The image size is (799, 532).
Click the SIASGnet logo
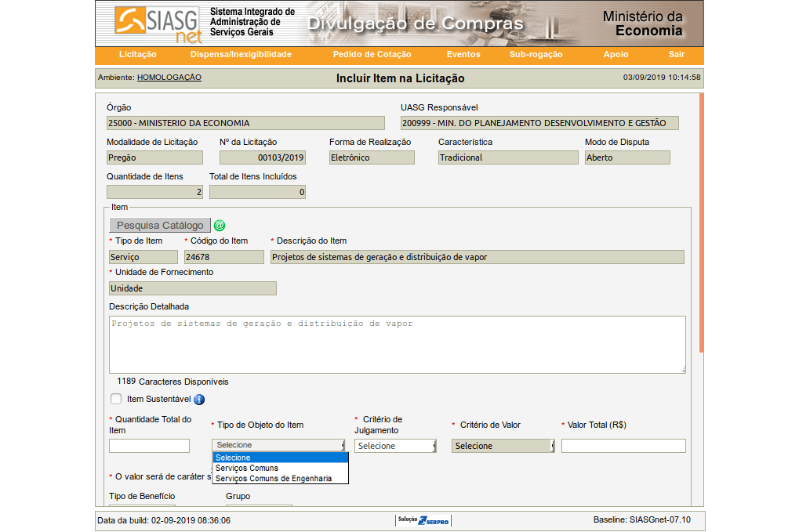[x=158, y=24]
